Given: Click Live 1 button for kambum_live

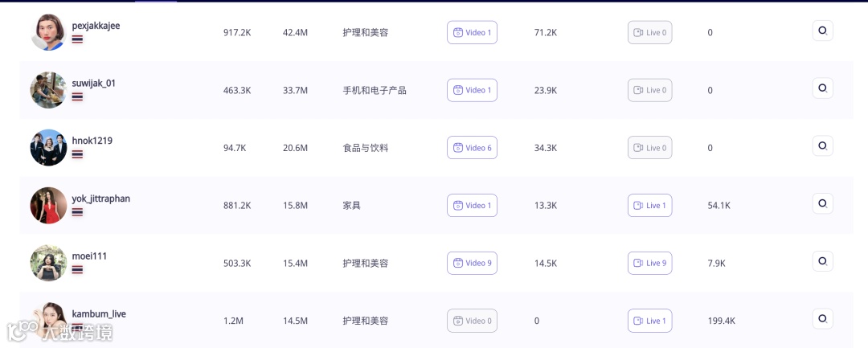Looking at the screenshot, I should pos(649,321).
